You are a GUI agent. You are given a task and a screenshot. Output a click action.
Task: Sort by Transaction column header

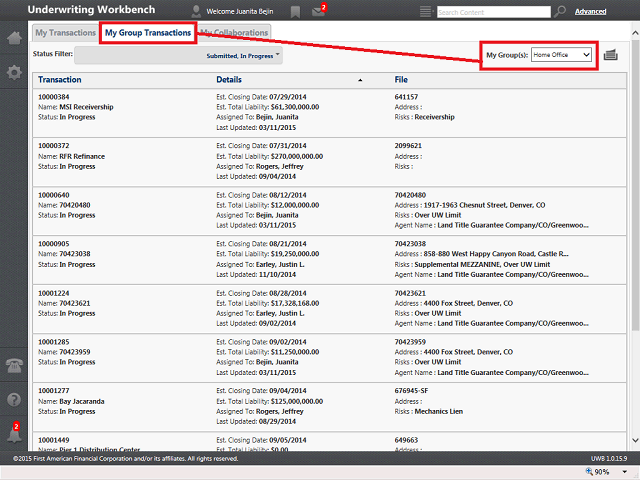pos(60,80)
